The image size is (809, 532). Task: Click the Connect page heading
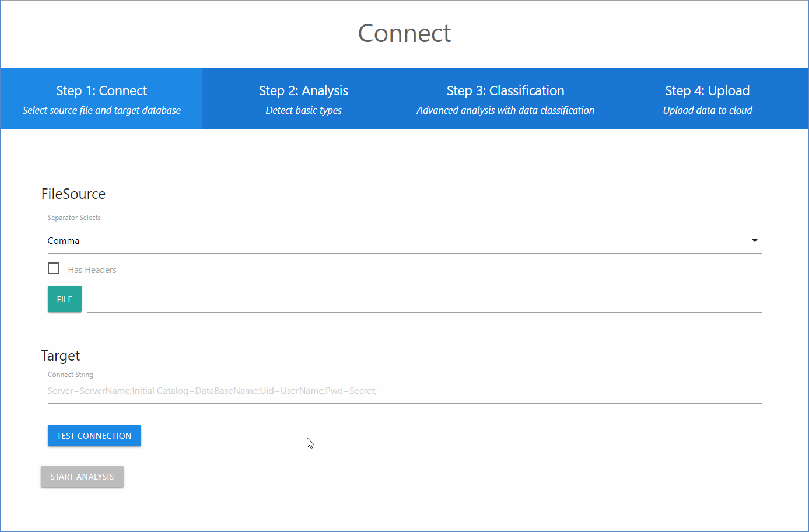click(x=404, y=33)
